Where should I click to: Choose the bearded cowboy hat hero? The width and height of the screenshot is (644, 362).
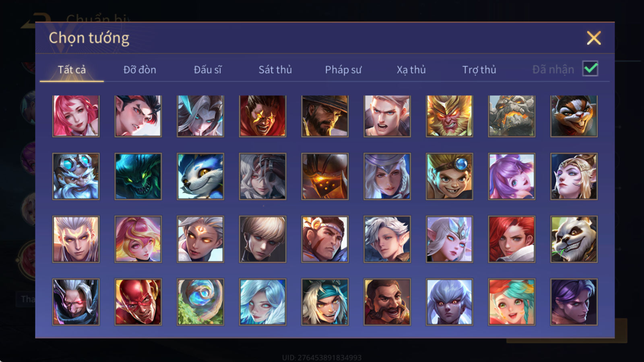325,116
